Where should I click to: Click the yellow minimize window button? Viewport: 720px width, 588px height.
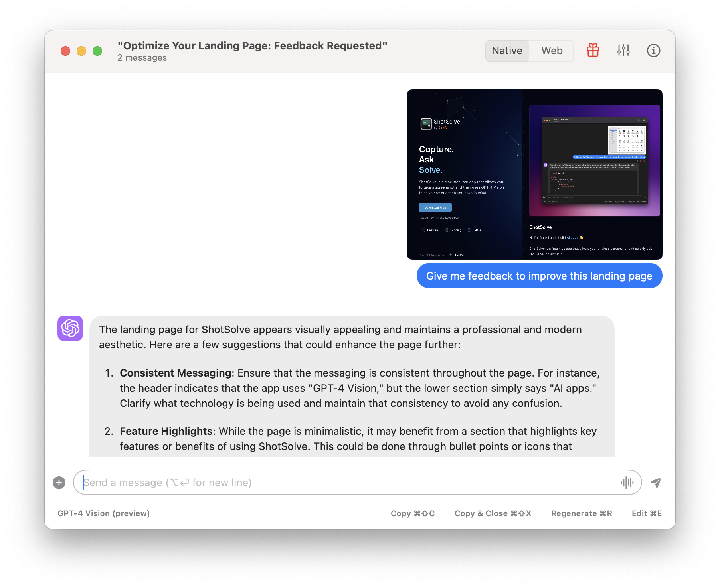pos(81,51)
